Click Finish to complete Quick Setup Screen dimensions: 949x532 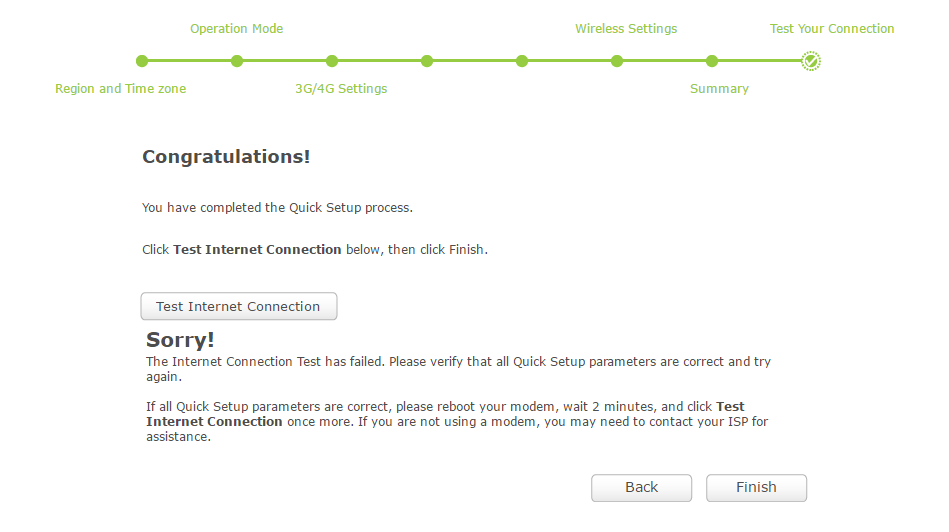[x=756, y=487]
